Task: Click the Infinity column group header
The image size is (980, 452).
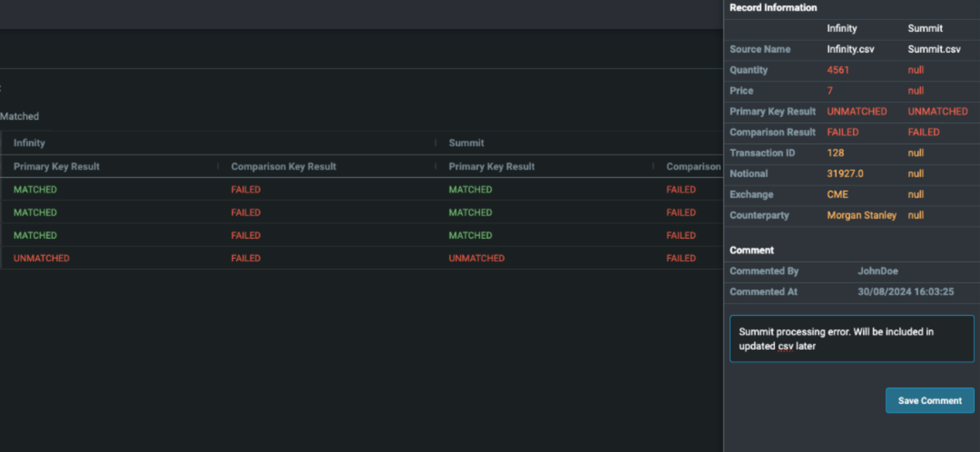Action: pyautogui.click(x=29, y=143)
